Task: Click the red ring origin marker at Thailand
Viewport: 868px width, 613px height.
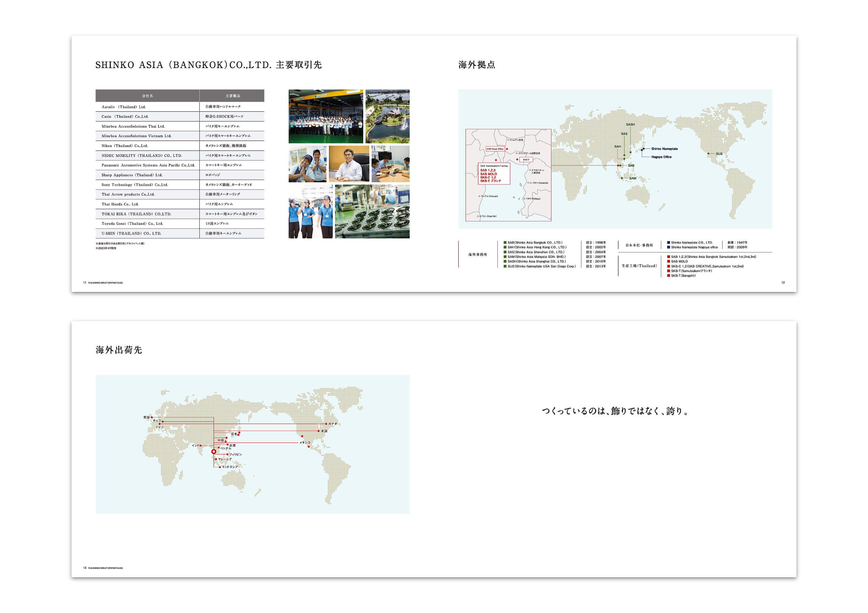Action: click(x=214, y=452)
